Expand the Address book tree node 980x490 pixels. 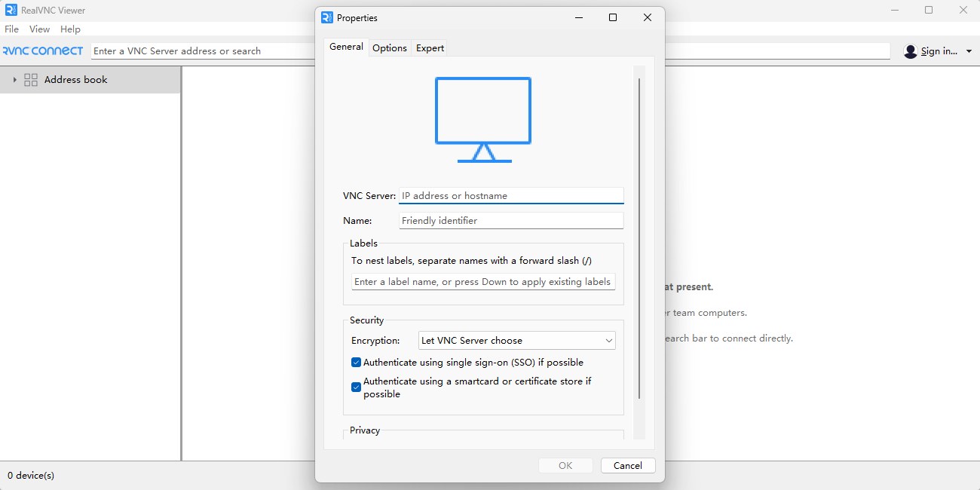[x=14, y=80]
